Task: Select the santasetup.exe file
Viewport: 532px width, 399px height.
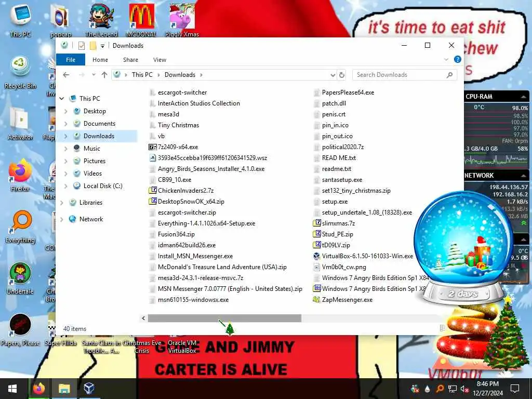Action: click(338, 180)
